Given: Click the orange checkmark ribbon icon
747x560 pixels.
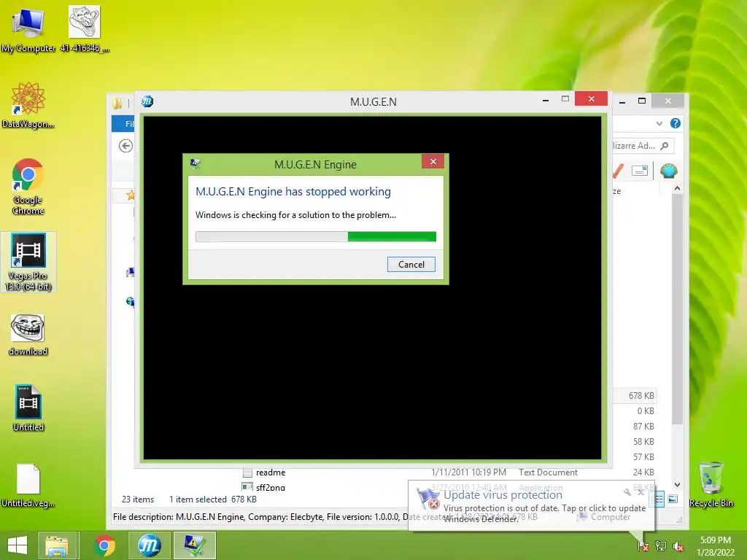Looking at the screenshot, I should (618, 171).
